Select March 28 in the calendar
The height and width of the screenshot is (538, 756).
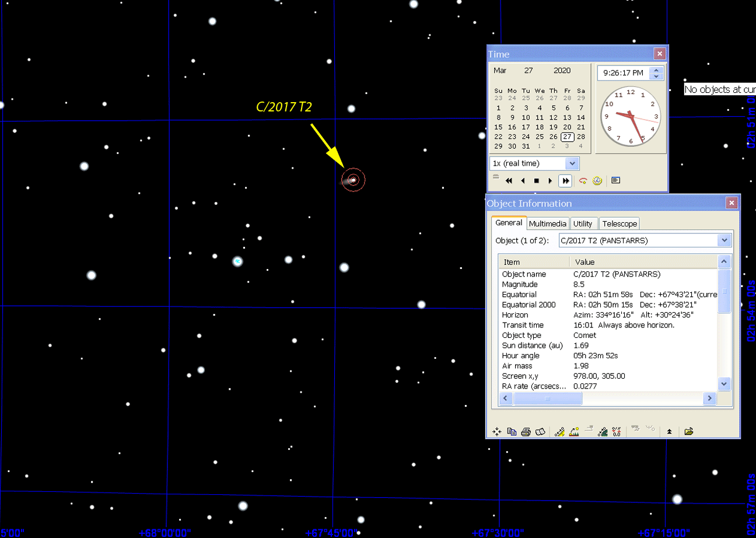point(581,137)
